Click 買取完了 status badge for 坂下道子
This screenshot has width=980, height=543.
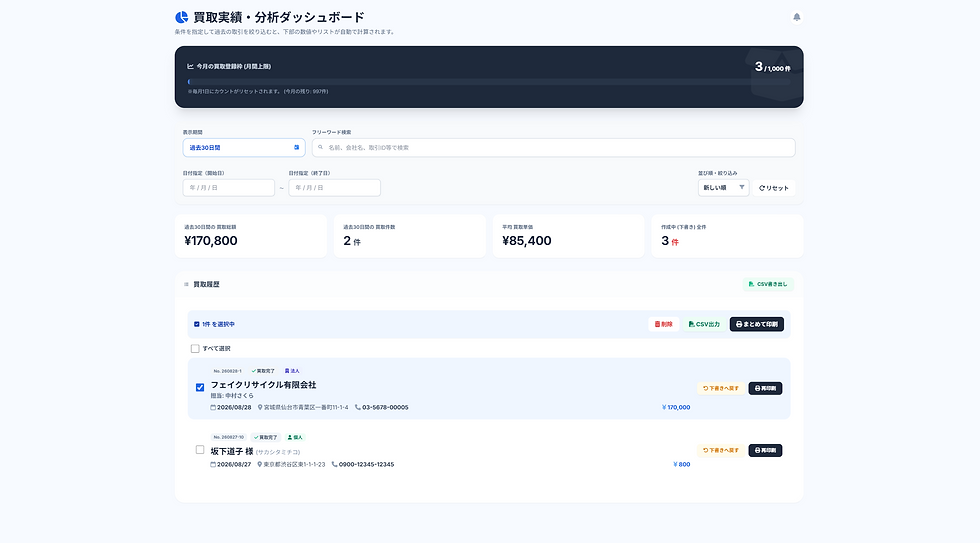[x=265, y=437]
